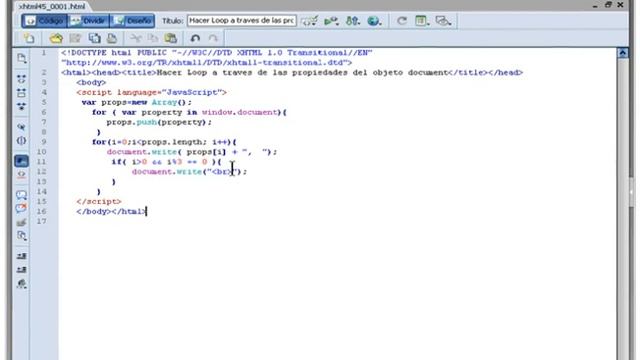This screenshot has width=640, height=360.
Task: Click the Save All icon
Action: (95, 38)
